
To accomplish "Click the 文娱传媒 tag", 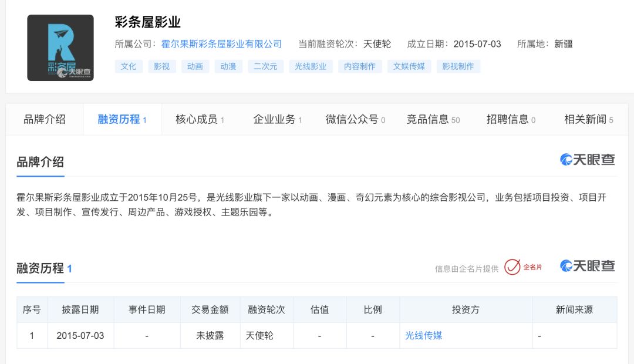I will (x=409, y=66).
